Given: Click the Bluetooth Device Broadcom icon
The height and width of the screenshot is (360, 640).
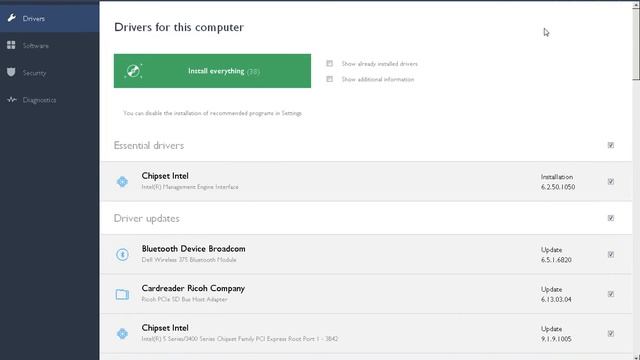Looking at the screenshot, I should (122, 254).
